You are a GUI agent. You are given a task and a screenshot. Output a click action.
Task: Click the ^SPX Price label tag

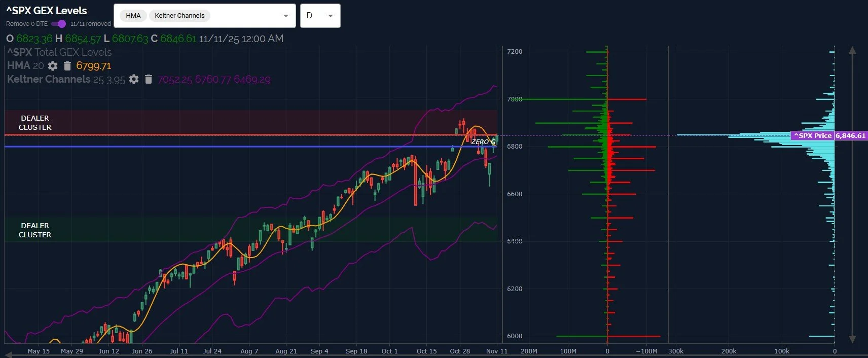tap(813, 135)
